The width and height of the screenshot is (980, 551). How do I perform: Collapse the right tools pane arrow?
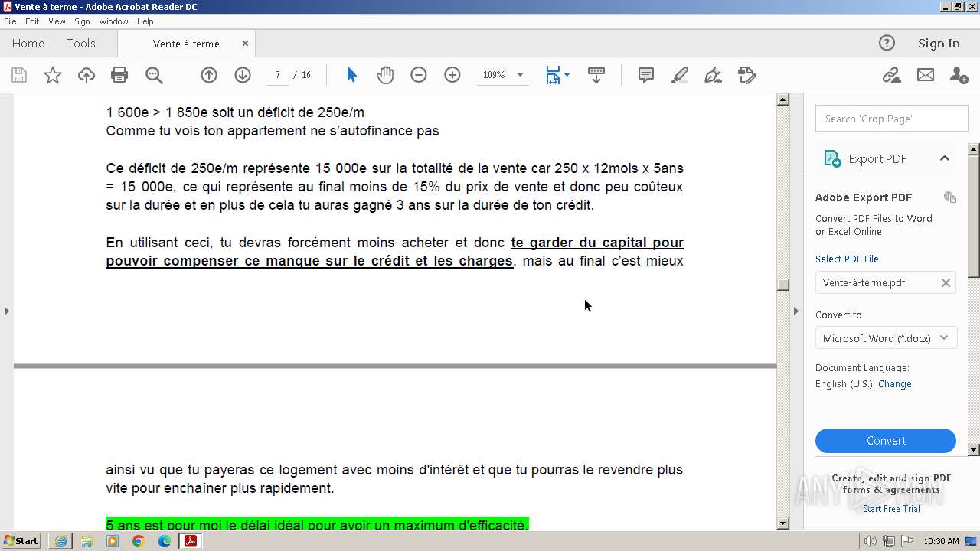795,311
